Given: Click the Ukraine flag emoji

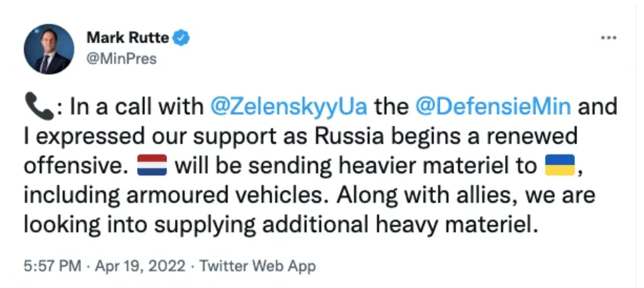Looking at the screenshot, I should (x=559, y=166).
